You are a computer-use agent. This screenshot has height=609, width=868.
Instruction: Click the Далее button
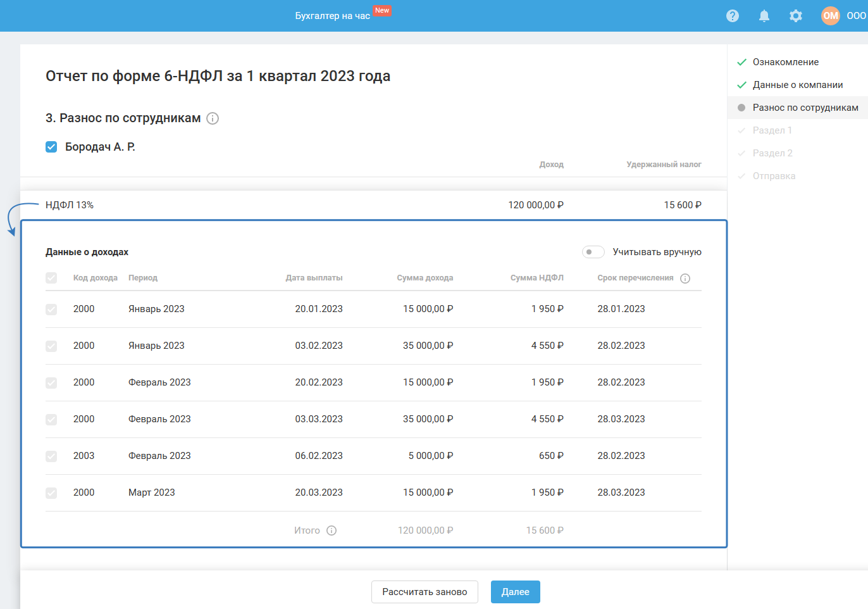tap(515, 592)
